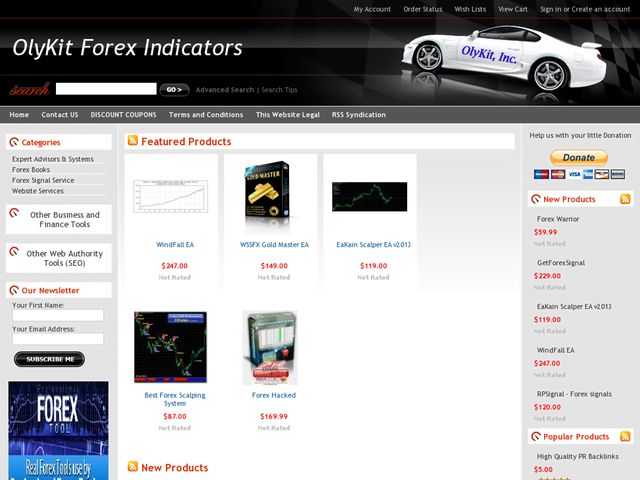This screenshot has height=480, width=640.
Task: Open sidebar WindFall EA link
Action: point(556,350)
